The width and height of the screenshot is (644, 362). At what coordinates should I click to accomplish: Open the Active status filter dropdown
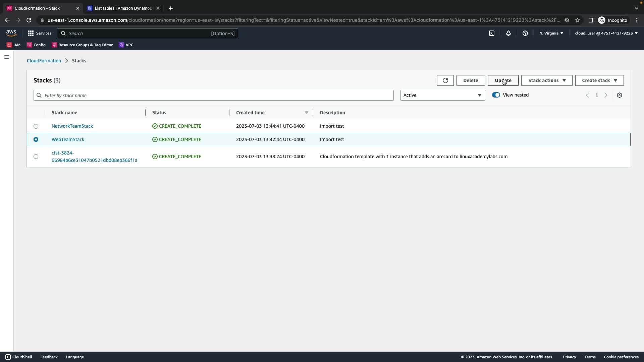pyautogui.click(x=442, y=95)
